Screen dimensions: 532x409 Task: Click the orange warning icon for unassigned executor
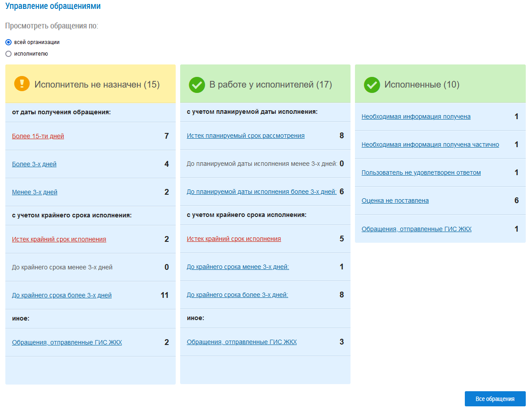tap(22, 84)
